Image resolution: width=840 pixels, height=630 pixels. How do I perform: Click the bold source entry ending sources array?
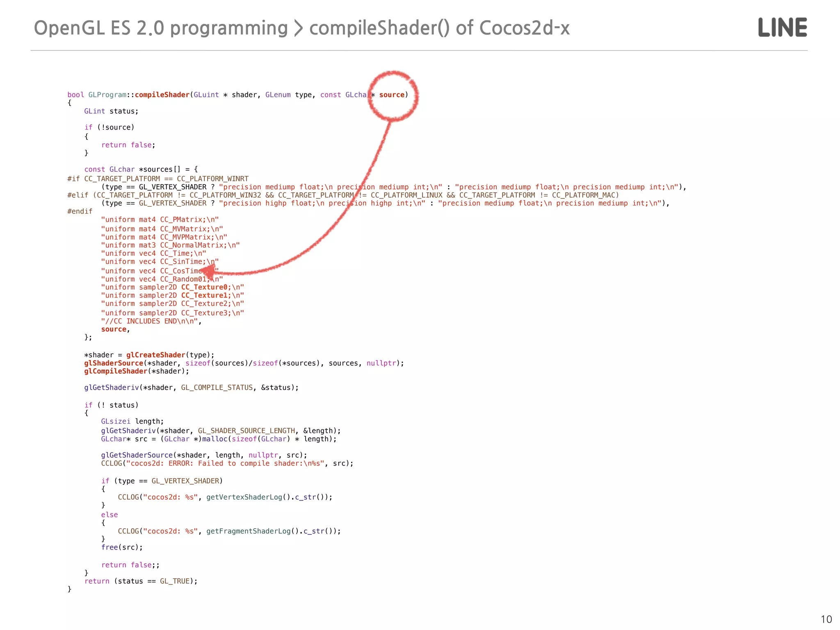click(x=114, y=329)
